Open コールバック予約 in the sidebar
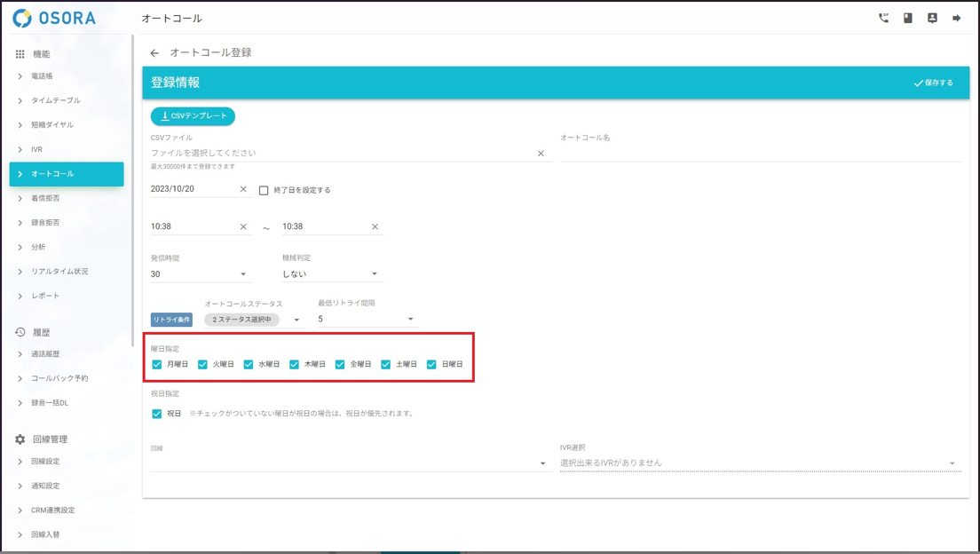980x554 pixels. tap(67, 378)
